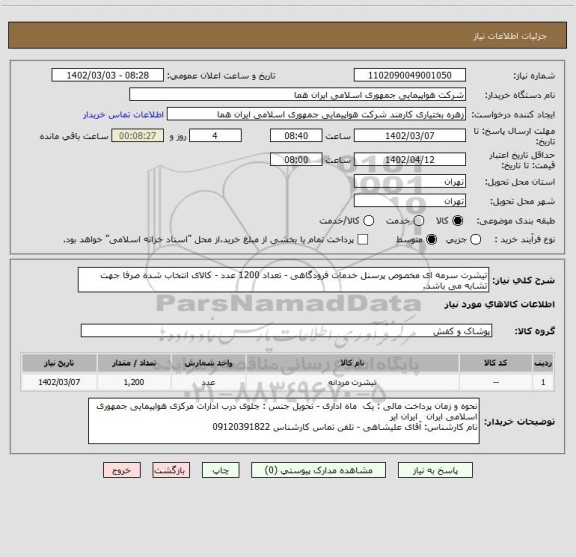
Task: Click the تیشرت مردانه table cell
Action: coord(352,382)
